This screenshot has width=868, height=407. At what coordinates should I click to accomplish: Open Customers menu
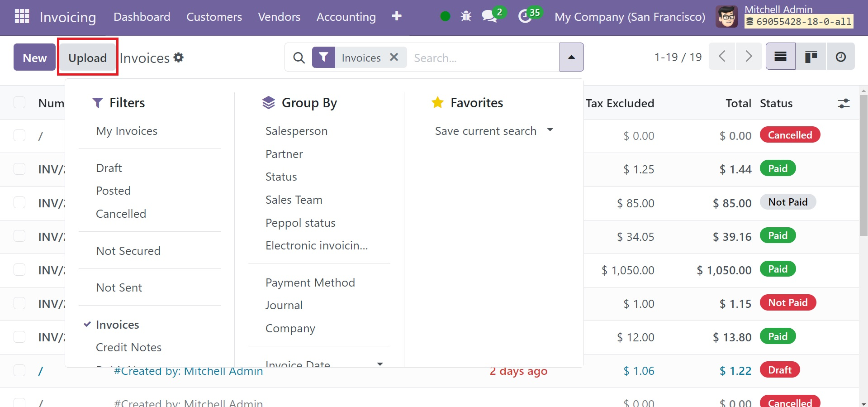[x=214, y=17]
